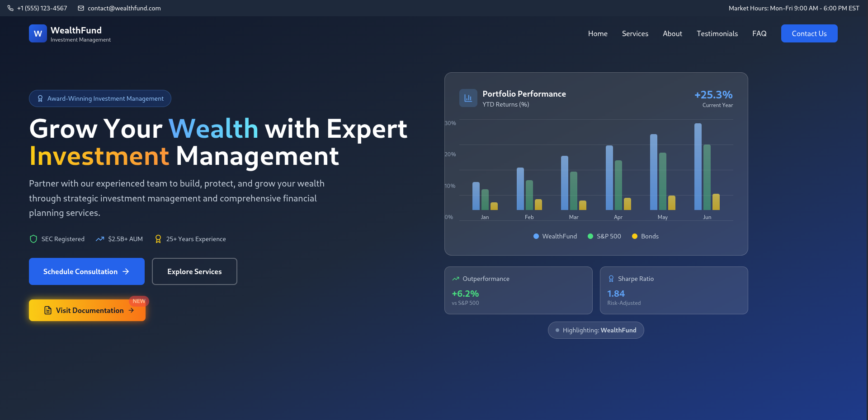Click the WealthFund W logo icon
The height and width of the screenshot is (420, 868).
tap(38, 33)
